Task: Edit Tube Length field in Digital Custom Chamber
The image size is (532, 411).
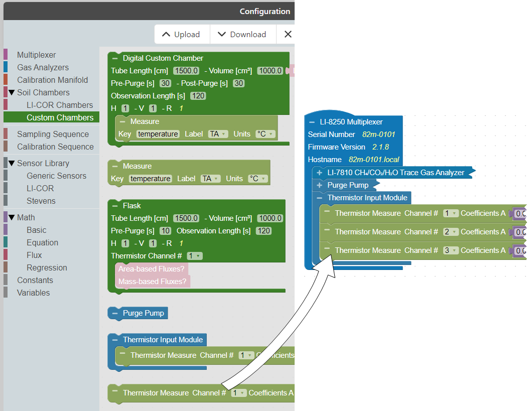Action: click(186, 71)
